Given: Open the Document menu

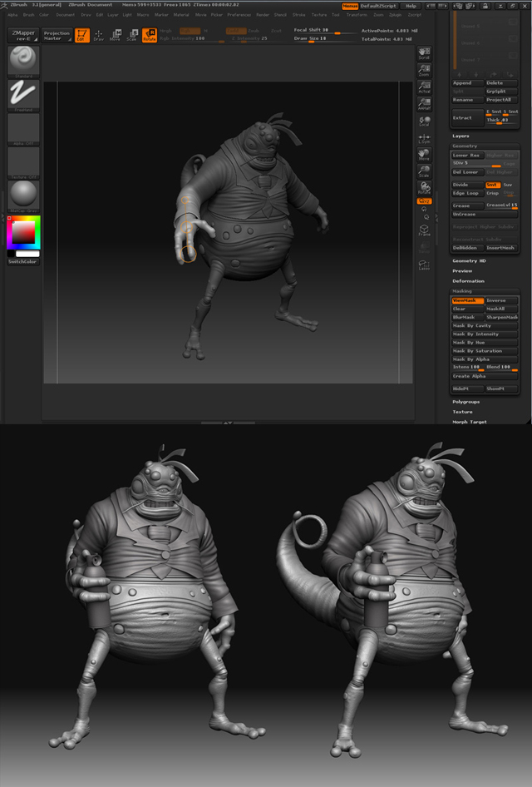Looking at the screenshot, I should tap(65, 15).
